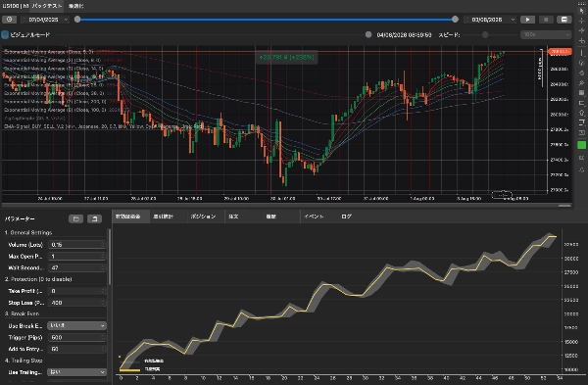Open the ログ tab
The image size is (588, 385).
click(347, 217)
